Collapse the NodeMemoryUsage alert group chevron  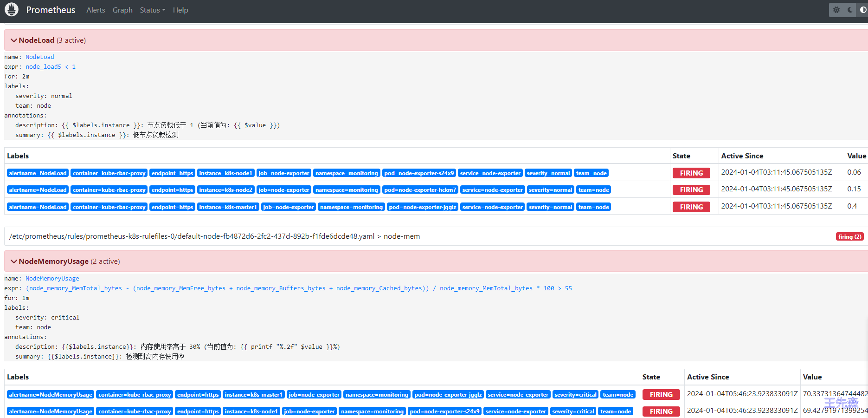(x=14, y=261)
